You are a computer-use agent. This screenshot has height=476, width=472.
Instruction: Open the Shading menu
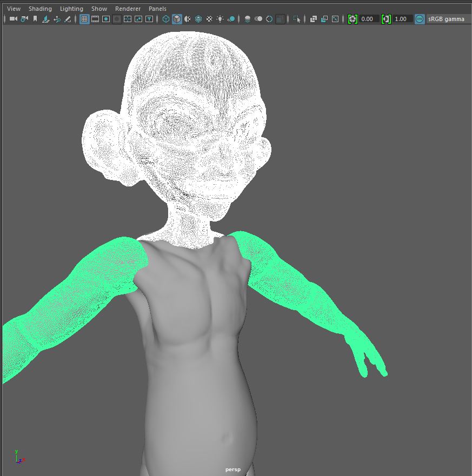[40, 8]
